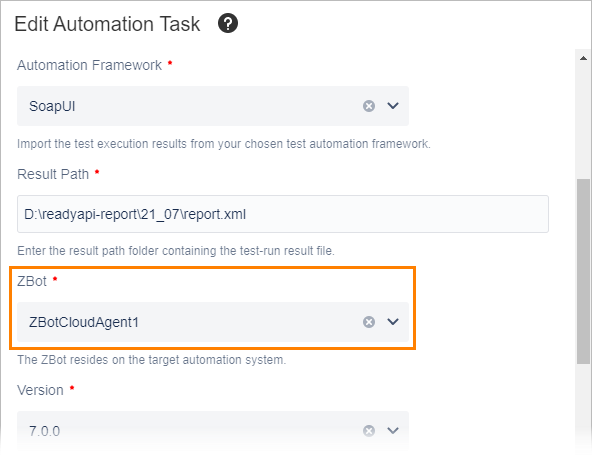Screen dimensions: 592x456
Task: Click the Version field label
Action: tap(40, 390)
